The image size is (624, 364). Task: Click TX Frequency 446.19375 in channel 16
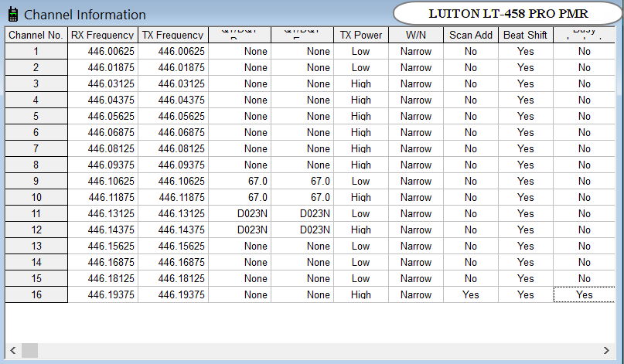[x=173, y=294]
